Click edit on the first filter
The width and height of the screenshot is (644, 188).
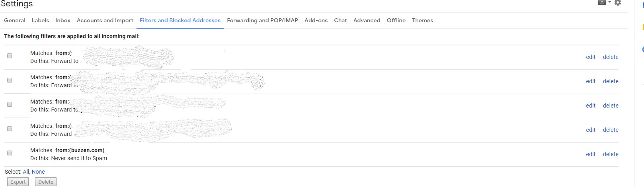[x=591, y=57]
